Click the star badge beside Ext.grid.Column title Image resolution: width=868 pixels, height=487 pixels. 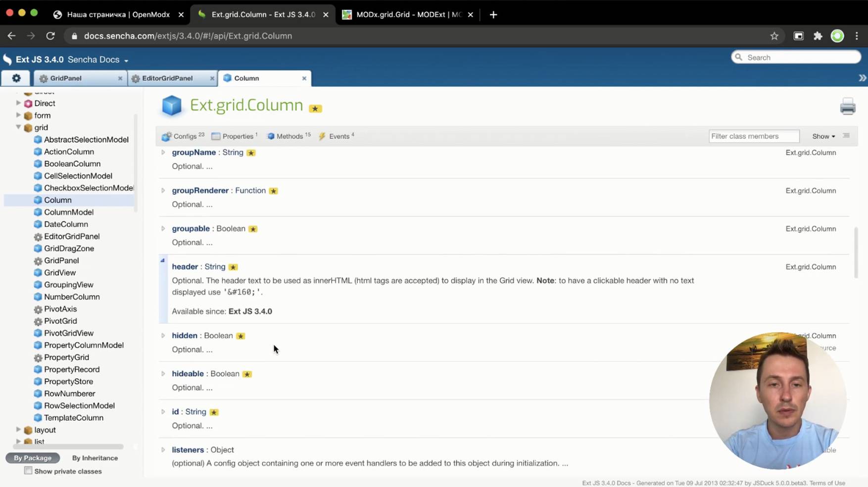315,109
